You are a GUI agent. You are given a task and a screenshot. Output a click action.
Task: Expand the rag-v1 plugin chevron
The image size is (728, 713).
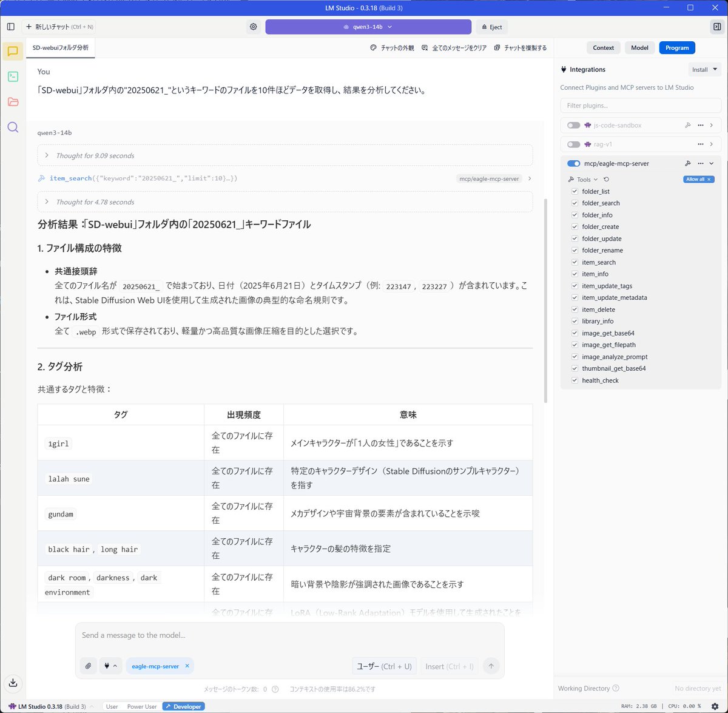(x=712, y=144)
